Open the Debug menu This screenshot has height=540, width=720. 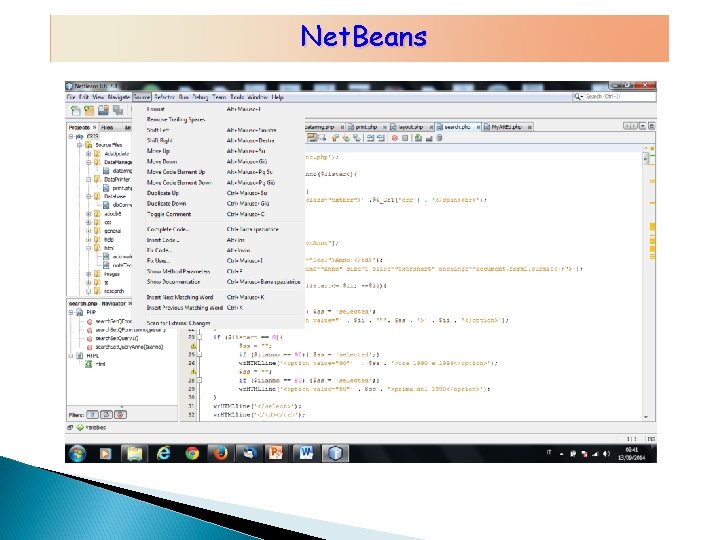pyautogui.click(x=200, y=97)
